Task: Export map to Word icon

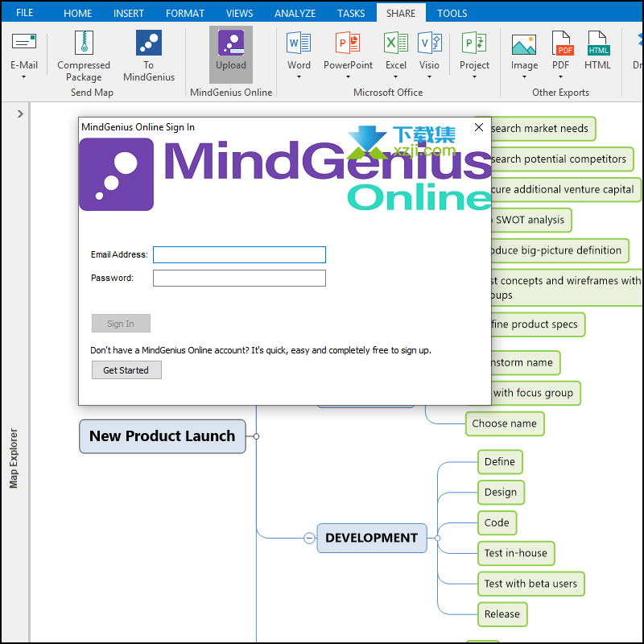Action: point(299,43)
